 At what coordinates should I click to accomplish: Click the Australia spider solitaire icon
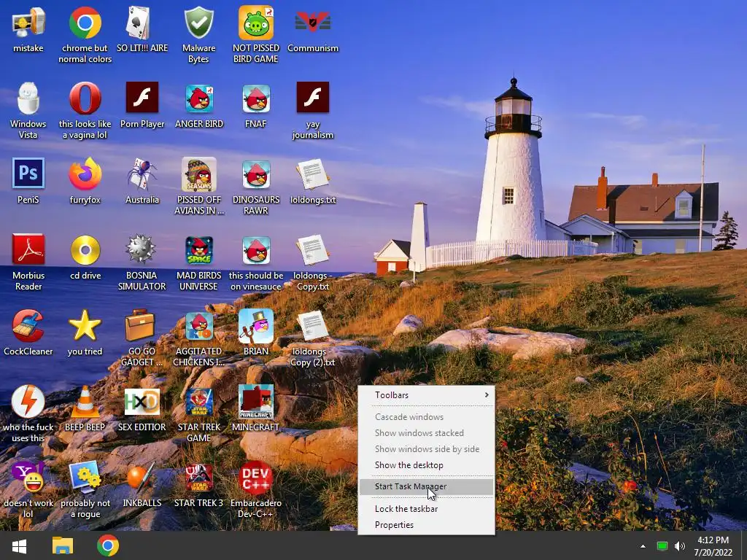click(142, 174)
